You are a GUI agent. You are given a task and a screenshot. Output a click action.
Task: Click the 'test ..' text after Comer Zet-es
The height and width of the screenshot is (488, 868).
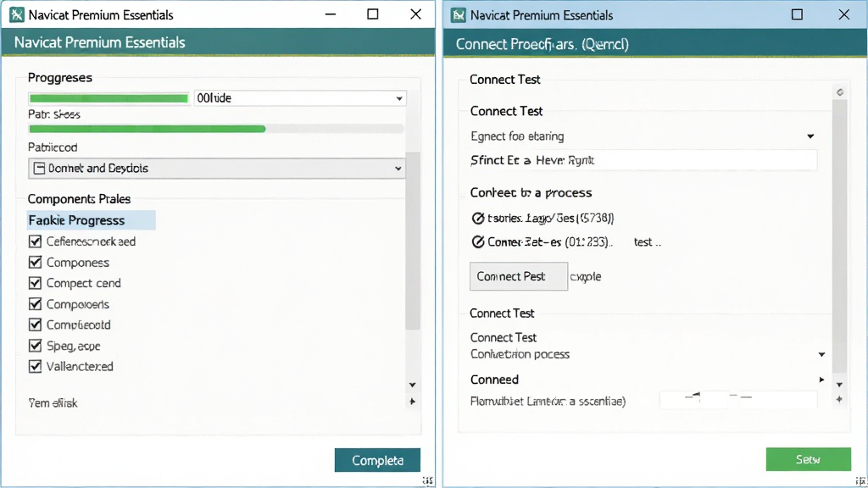(x=647, y=242)
